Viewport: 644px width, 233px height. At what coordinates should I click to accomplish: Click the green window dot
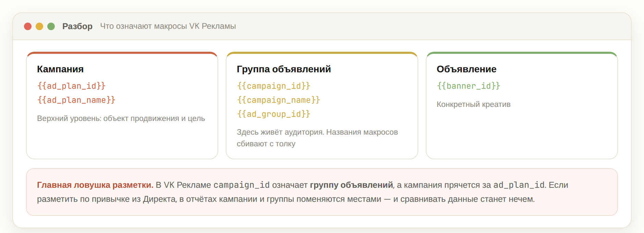tap(51, 26)
